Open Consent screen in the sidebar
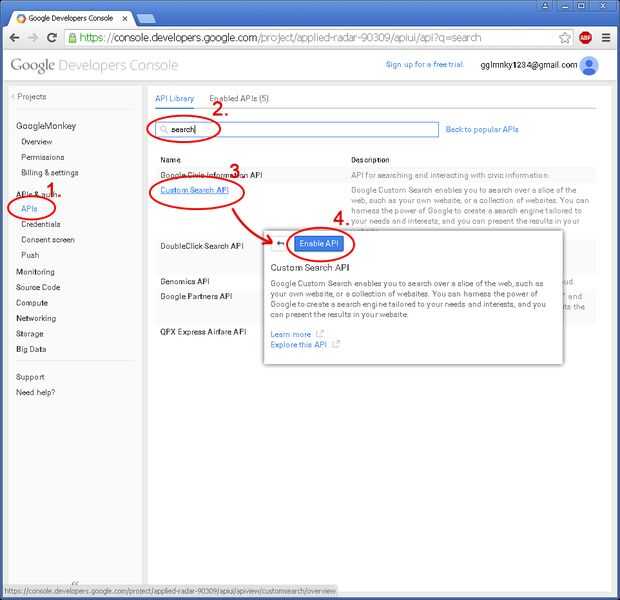The width and height of the screenshot is (620, 600). click(48, 240)
